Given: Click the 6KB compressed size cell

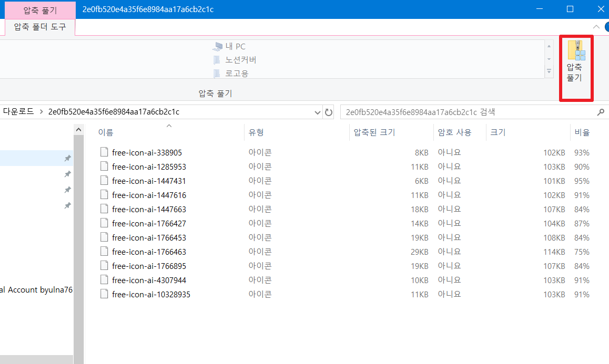Looking at the screenshot, I should (421, 181).
